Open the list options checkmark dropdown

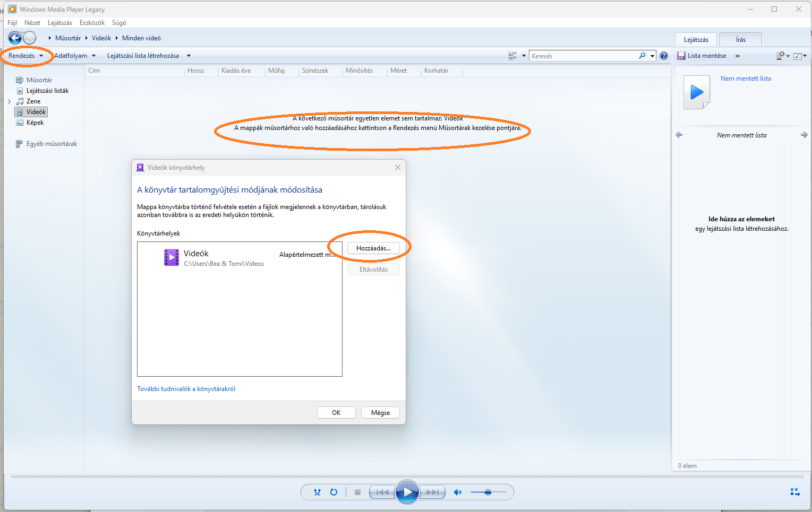pyautogui.click(x=800, y=56)
